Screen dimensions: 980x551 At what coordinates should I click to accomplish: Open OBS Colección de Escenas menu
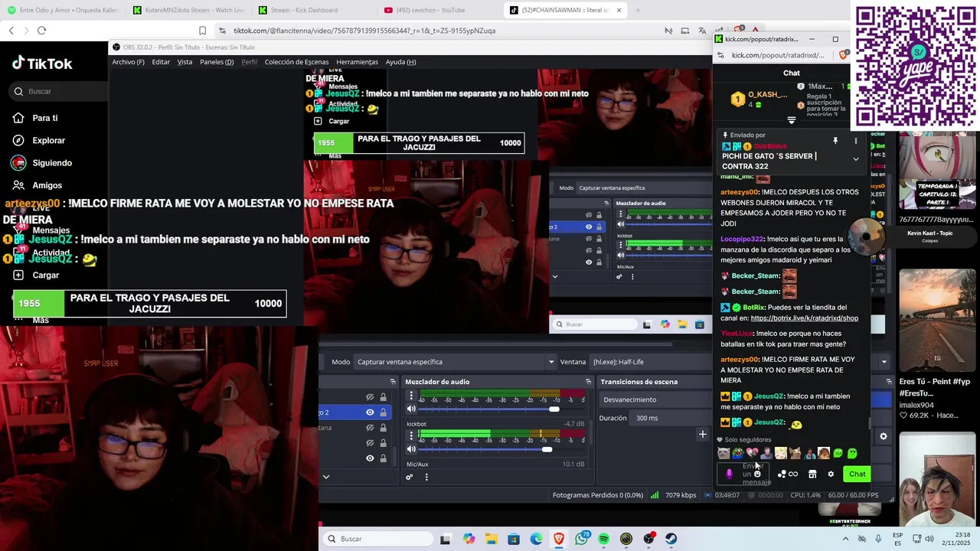coord(296,62)
